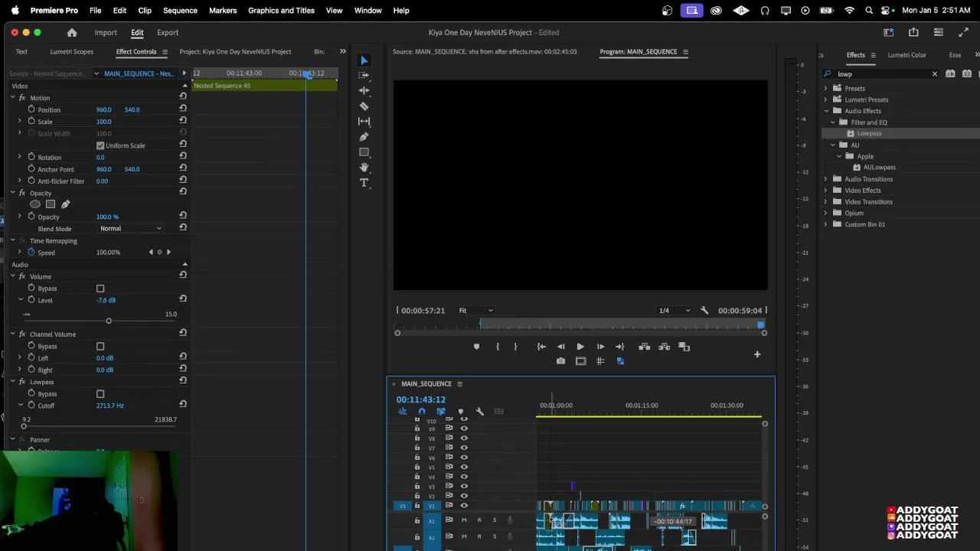Create an ellipse mask under Opacity

point(35,204)
